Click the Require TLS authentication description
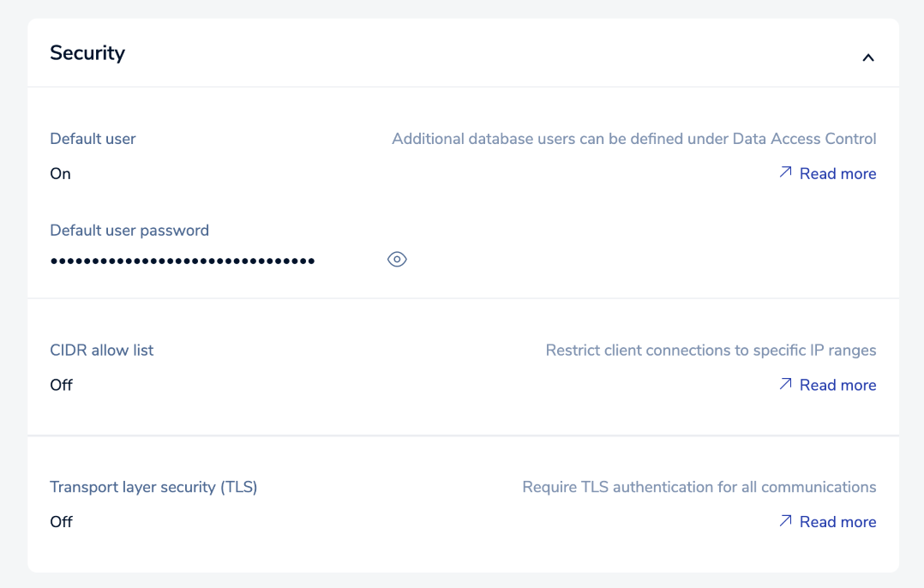Viewport: 924px width, 588px height. point(699,487)
